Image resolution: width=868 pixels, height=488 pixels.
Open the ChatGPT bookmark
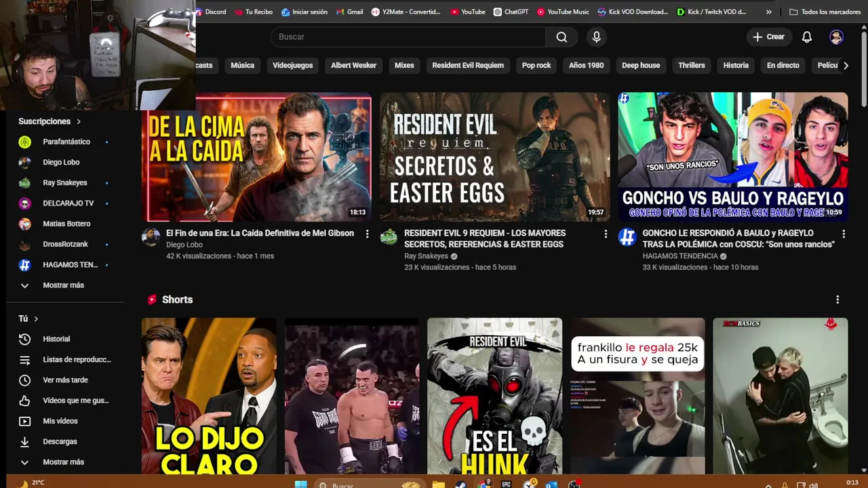pyautogui.click(x=511, y=12)
